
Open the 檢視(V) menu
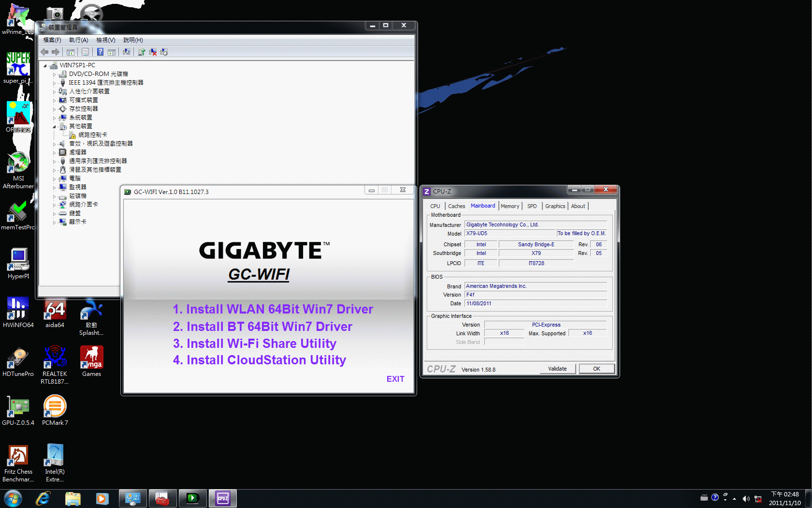pos(105,40)
